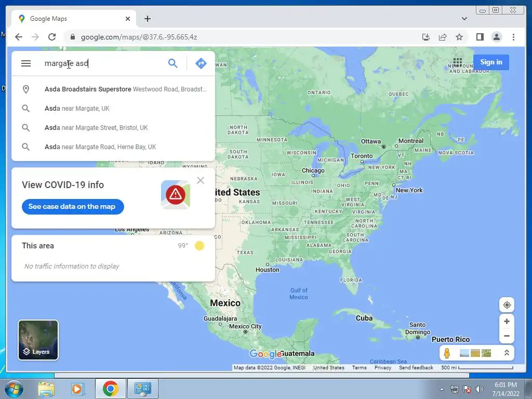
Task: Open the Privacy link
Action: coord(383,367)
